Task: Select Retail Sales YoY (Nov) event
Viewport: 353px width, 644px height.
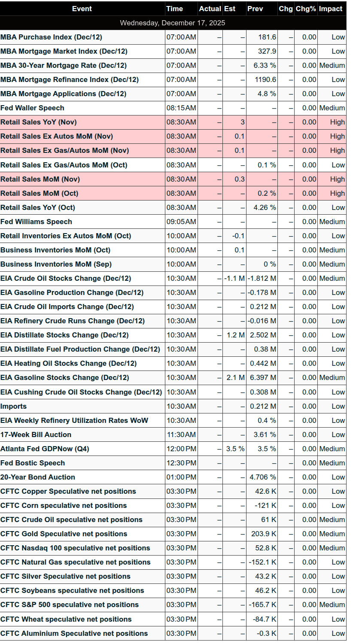Action: tap(39, 122)
